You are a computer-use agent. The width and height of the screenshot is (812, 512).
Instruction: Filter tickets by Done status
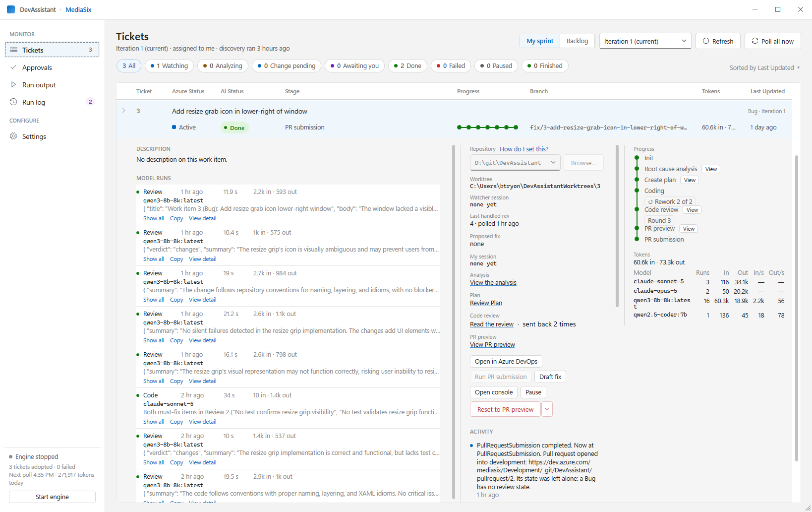tap(407, 65)
